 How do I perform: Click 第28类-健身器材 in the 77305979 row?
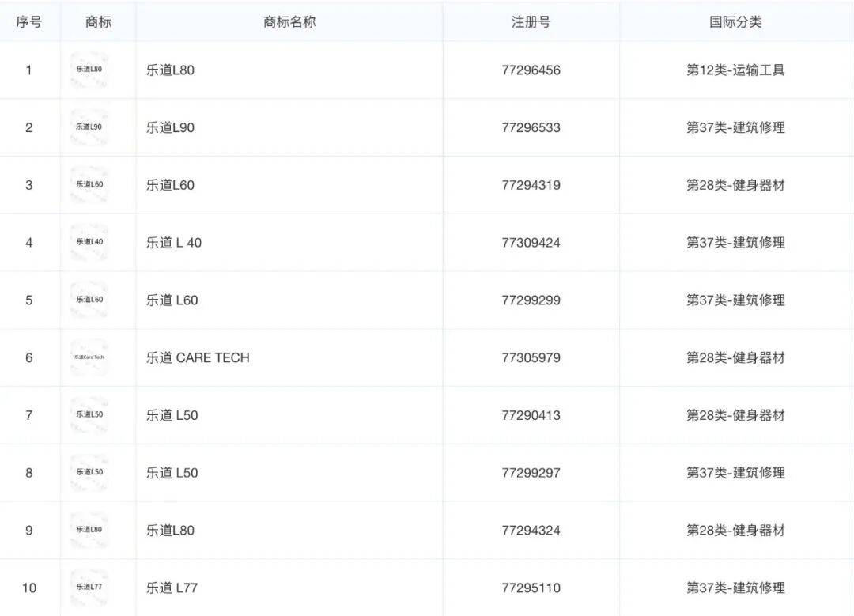point(735,358)
